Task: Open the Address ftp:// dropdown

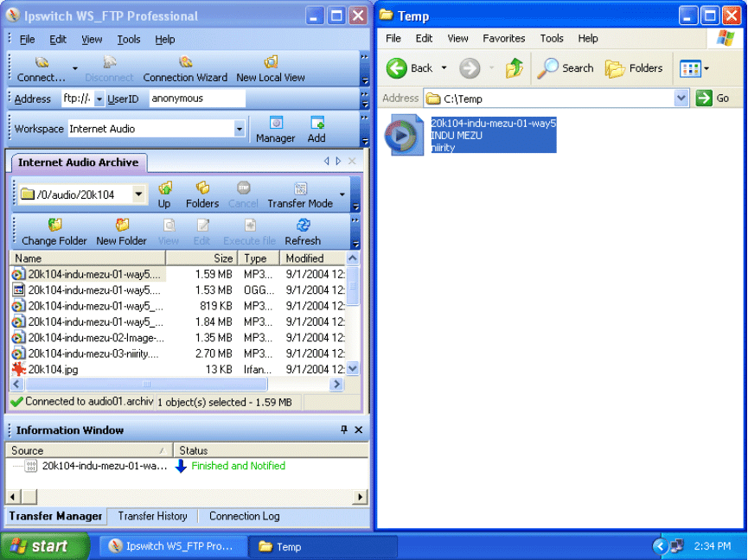Action: click(x=99, y=99)
